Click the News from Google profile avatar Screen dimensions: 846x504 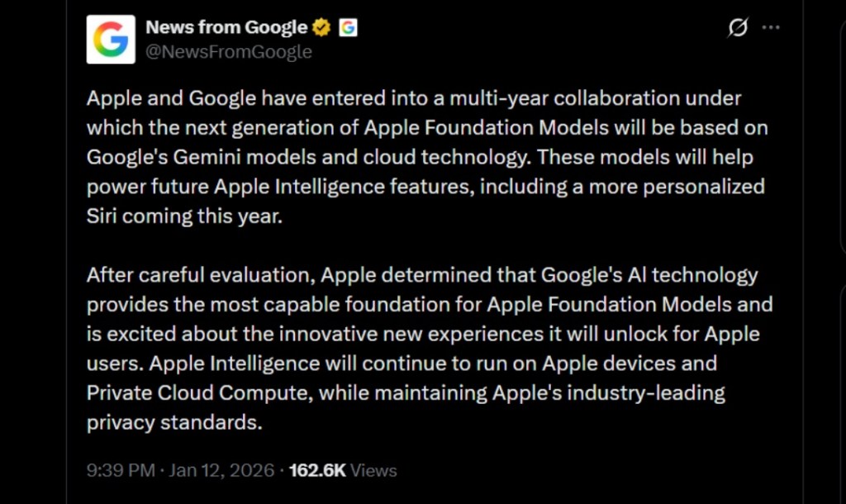[x=110, y=38]
